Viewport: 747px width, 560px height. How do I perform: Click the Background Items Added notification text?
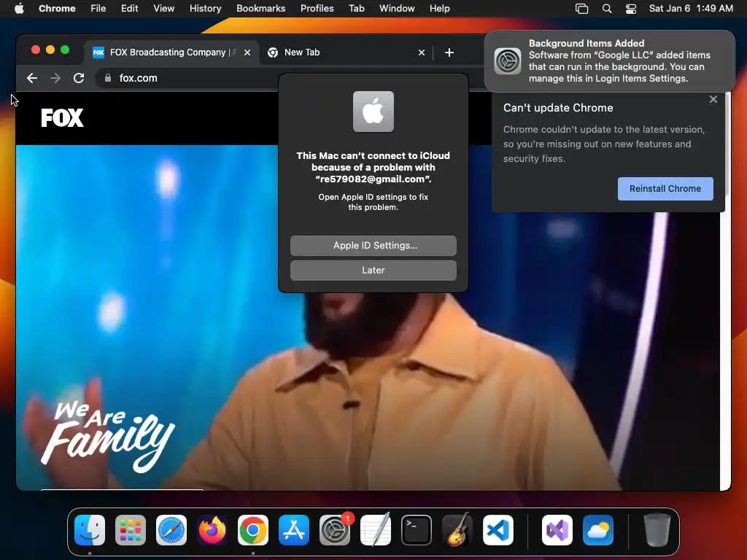[x=619, y=61]
